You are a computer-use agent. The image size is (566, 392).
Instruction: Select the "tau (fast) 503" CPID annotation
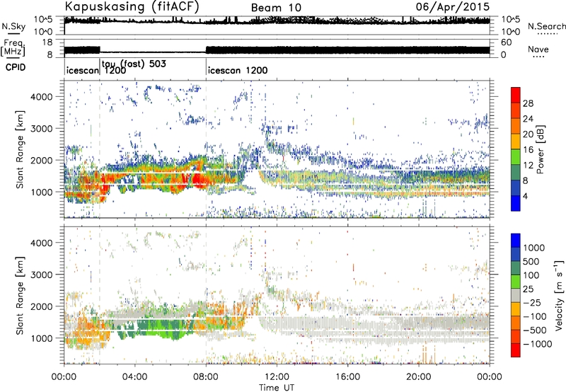[134, 64]
